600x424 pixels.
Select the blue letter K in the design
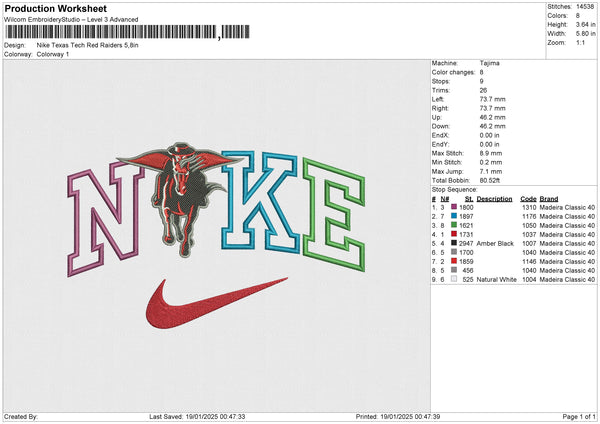[260, 202]
